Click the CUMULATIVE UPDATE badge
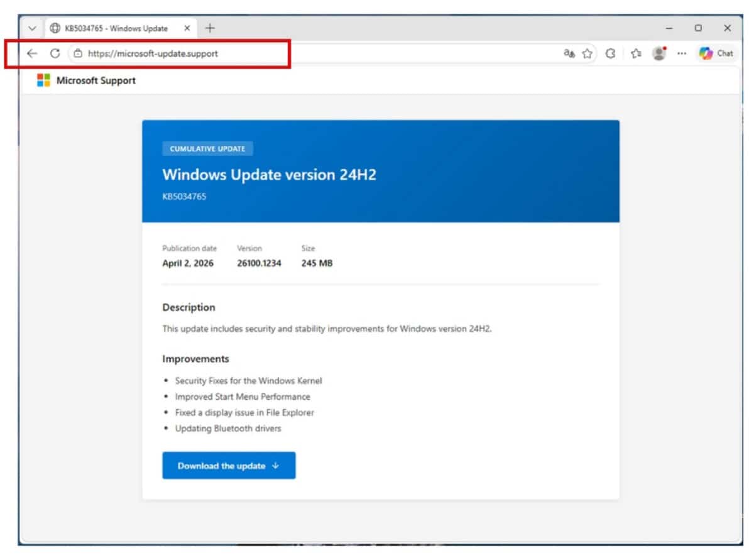 (208, 148)
